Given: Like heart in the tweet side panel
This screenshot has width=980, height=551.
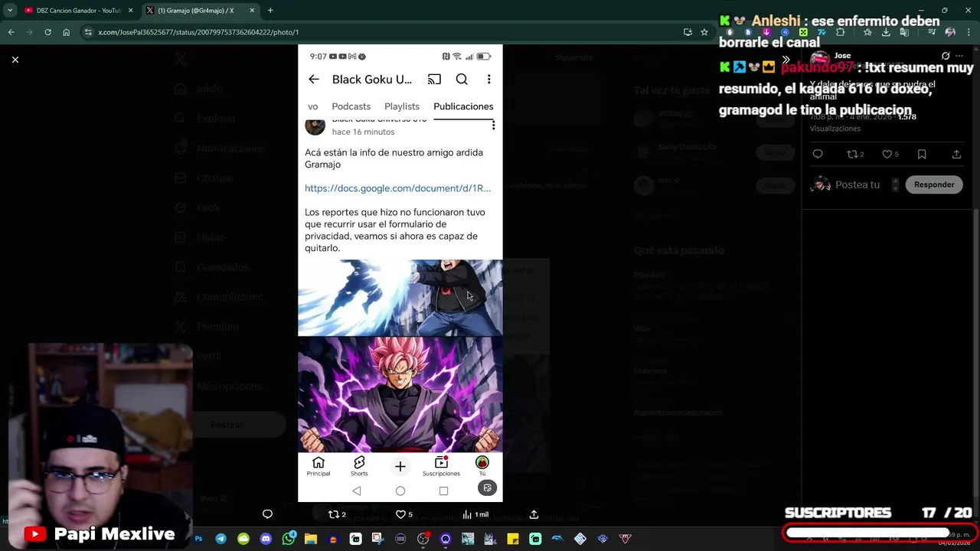Looking at the screenshot, I should pyautogui.click(x=887, y=154).
